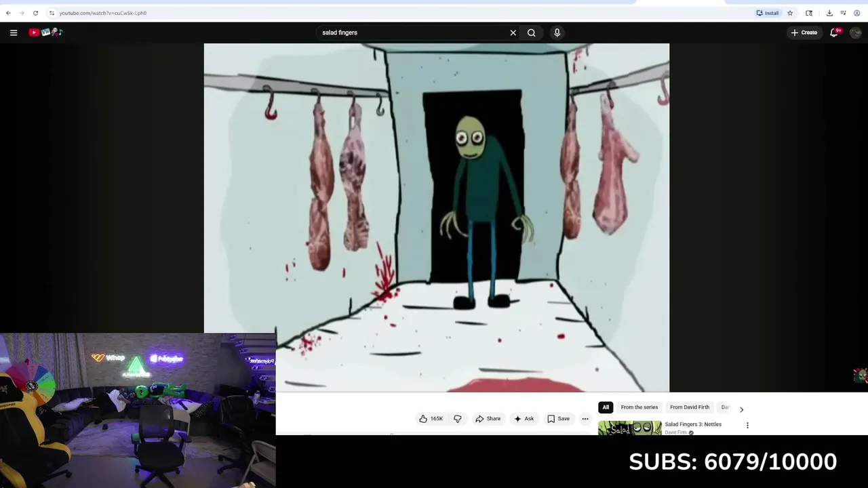
Task: Reload the page with the refresh icon
Action: [x=35, y=13]
